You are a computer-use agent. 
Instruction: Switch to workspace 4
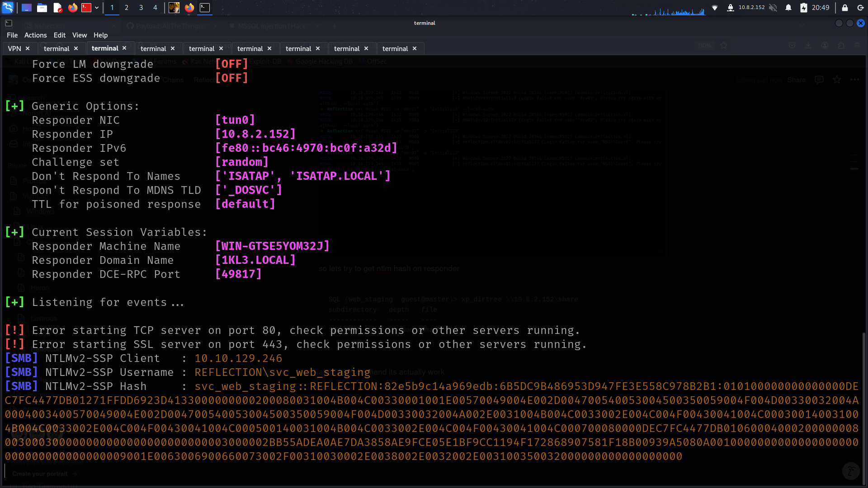(x=155, y=8)
